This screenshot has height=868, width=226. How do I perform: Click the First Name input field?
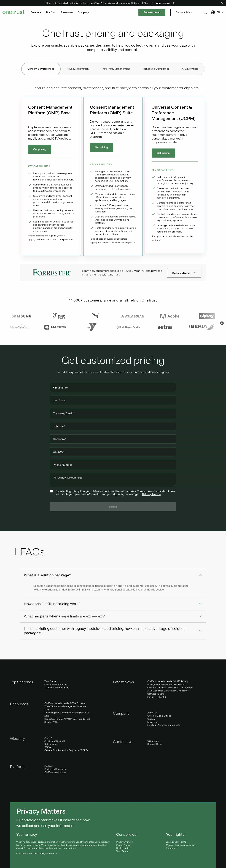[x=113, y=387]
